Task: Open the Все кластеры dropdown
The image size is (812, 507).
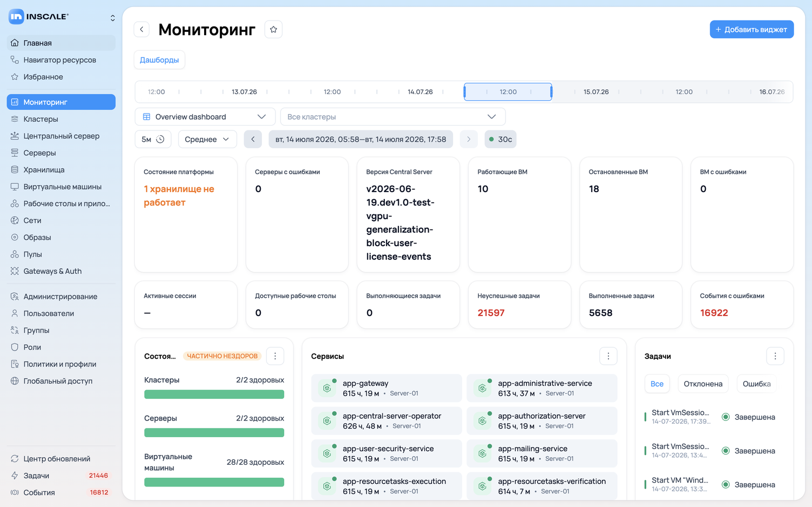Action: click(393, 117)
